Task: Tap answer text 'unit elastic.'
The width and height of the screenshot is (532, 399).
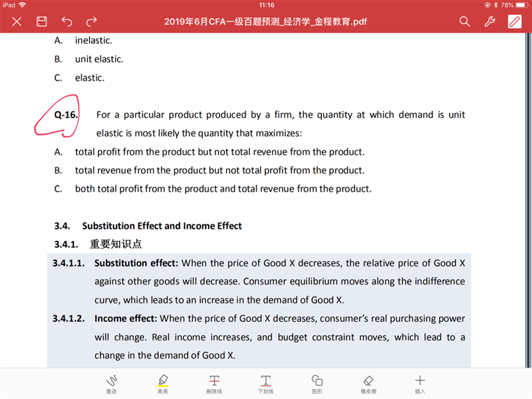Action: (x=99, y=59)
